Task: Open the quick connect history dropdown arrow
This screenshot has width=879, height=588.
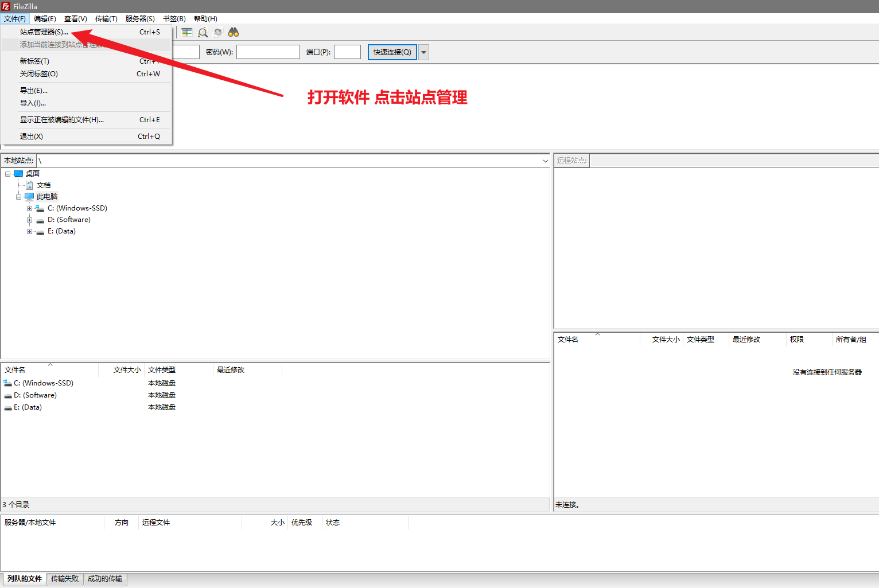Action: (424, 52)
